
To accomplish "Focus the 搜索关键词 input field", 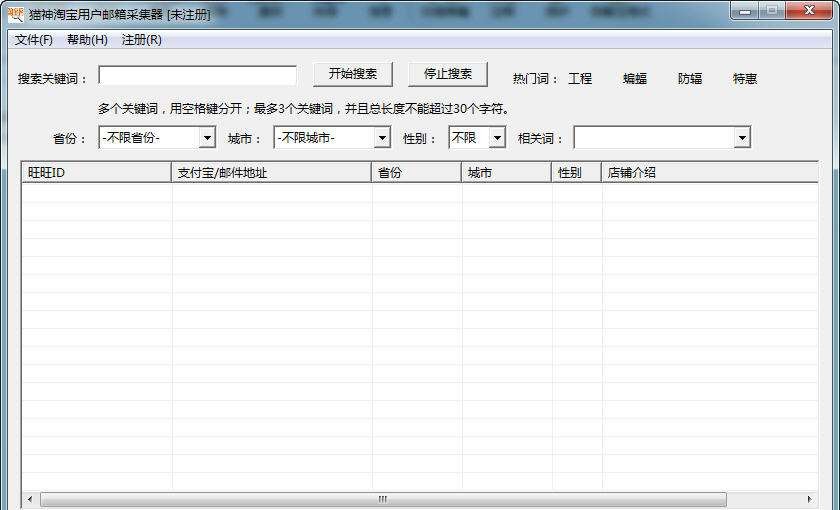I will [198, 76].
